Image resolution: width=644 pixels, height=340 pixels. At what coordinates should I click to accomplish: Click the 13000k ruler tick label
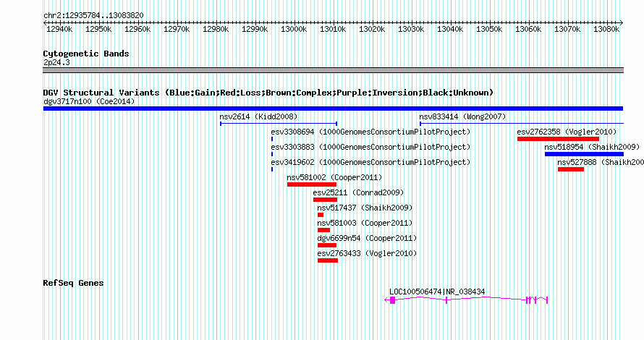[x=294, y=29]
